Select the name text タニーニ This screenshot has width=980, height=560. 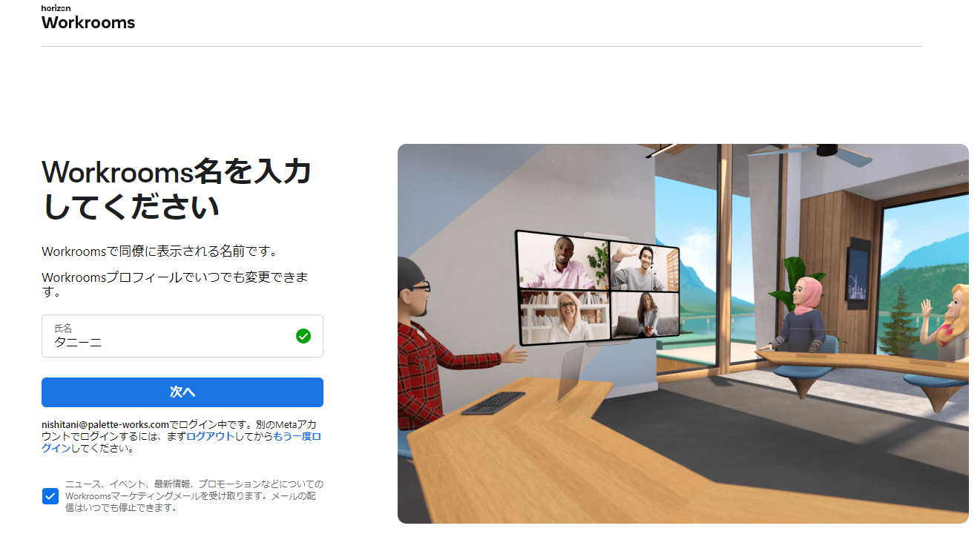click(x=77, y=343)
